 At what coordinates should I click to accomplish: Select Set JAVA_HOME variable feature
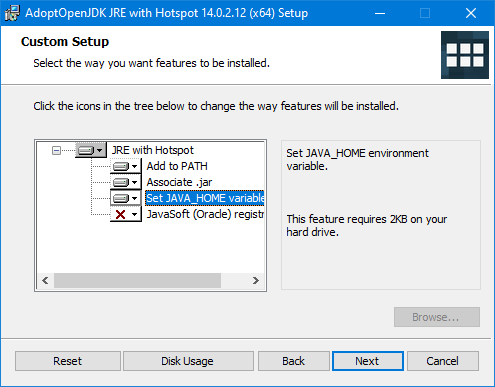pos(205,198)
